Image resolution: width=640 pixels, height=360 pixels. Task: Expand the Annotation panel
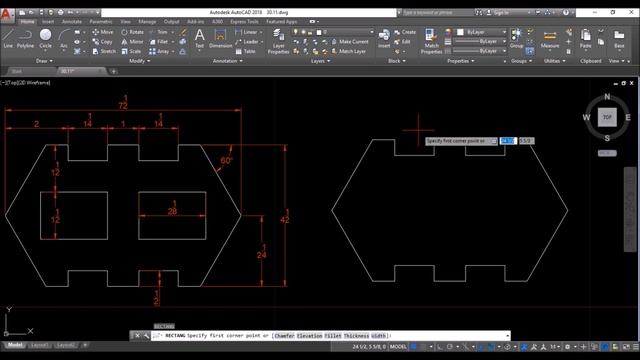coord(227,61)
